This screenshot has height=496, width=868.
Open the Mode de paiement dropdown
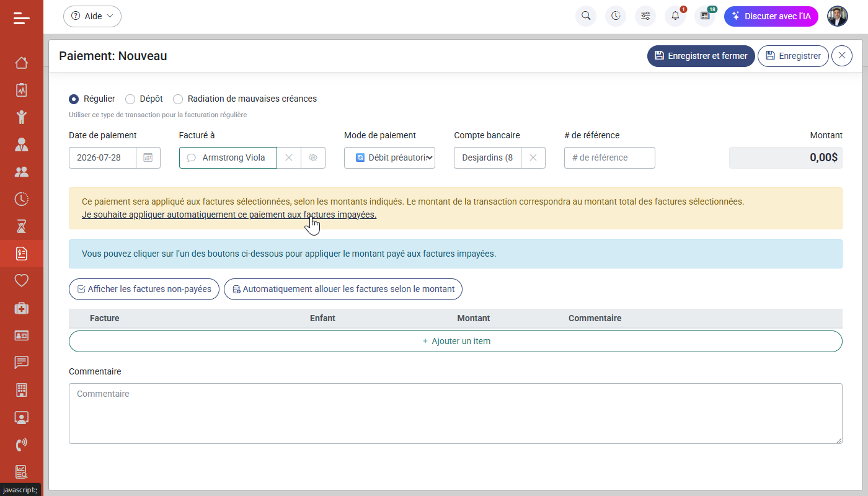[x=389, y=157]
